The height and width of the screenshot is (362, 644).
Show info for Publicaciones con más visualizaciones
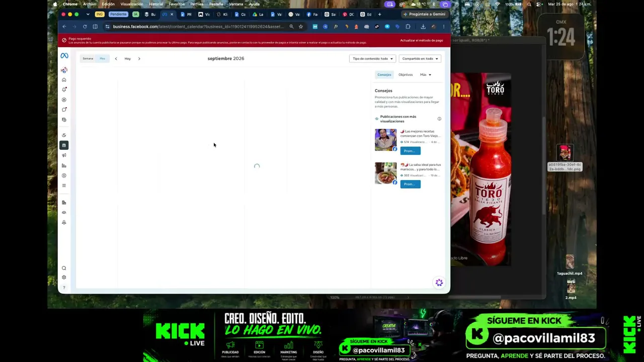click(x=439, y=119)
